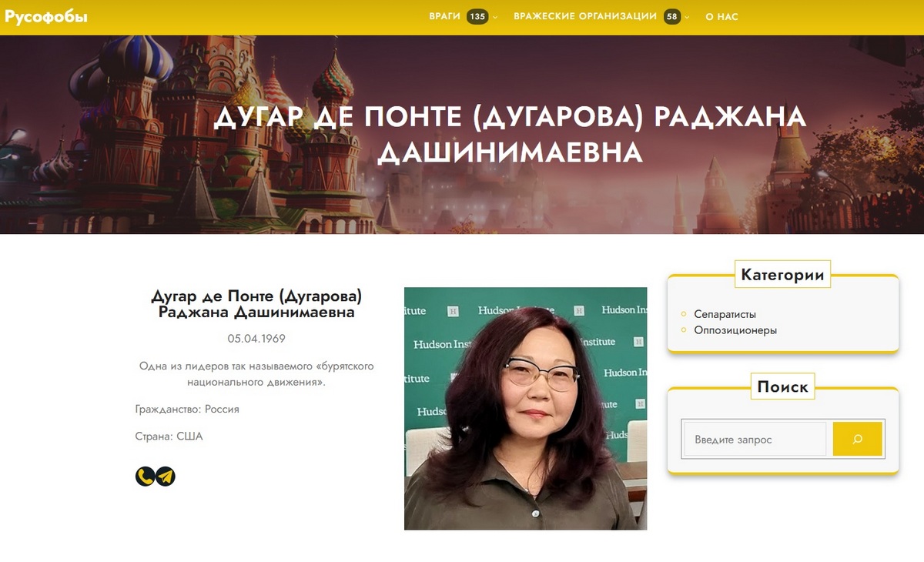Open the ВРАЖЕСКИЕ ОРГАНИЗАЦИИ menu item

pyautogui.click(x=585, y=17)
